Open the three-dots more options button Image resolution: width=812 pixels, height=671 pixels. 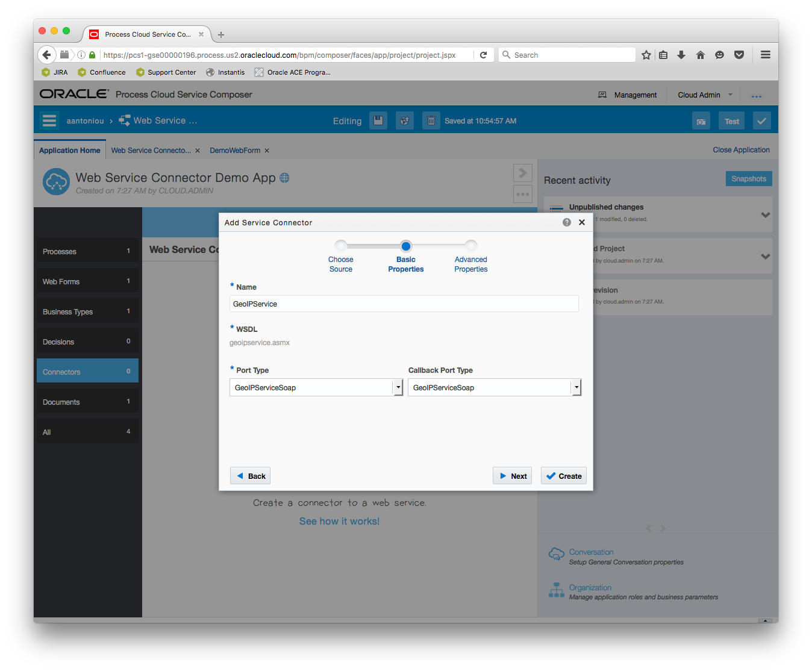(x=523, y=194)
